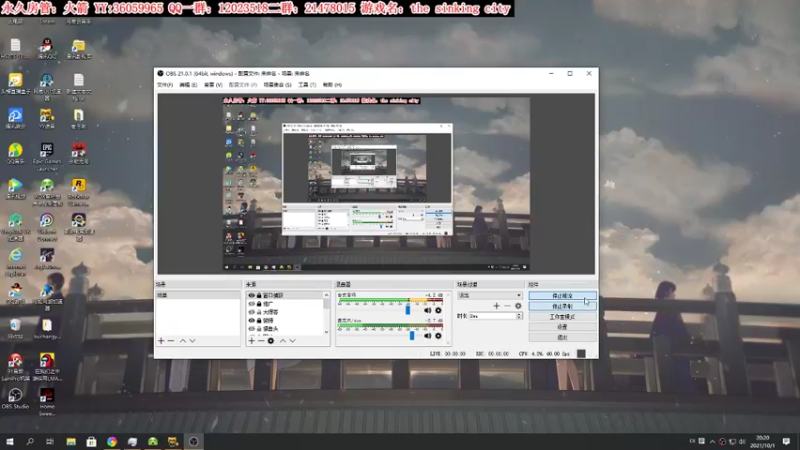Increase transition duration with up stepper

point(519,314)
